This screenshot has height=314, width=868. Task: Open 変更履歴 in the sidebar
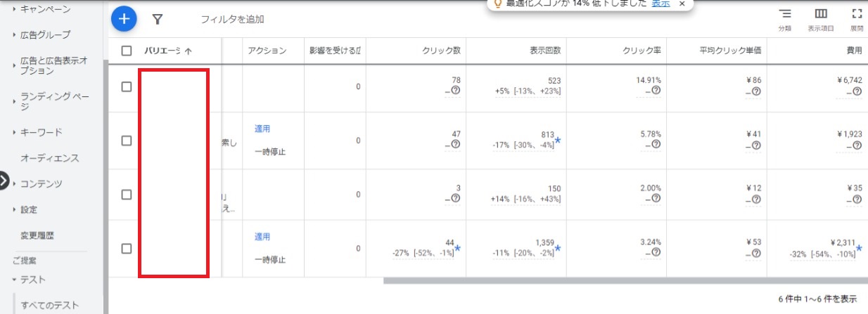46,235
